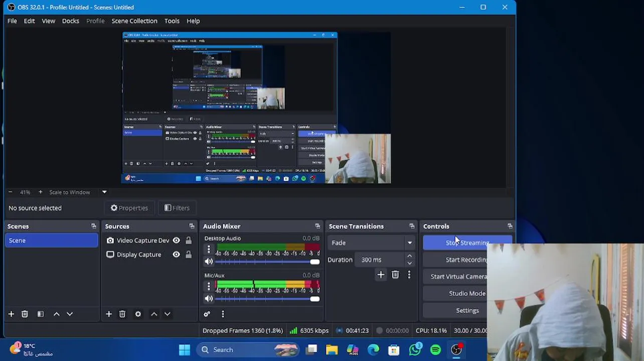The image size is (644, 361).
Task: Move scene down arrow in Scenes panel
Action: [70, 314]
